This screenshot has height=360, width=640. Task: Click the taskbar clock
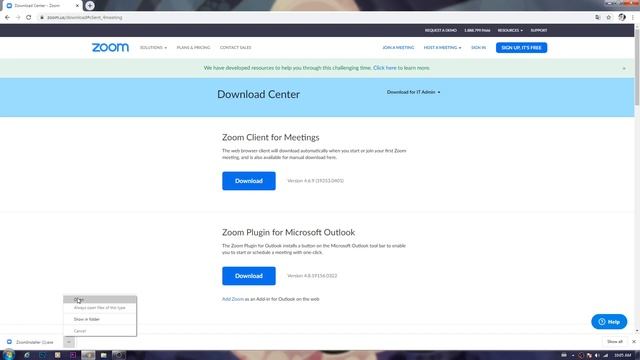623,356
